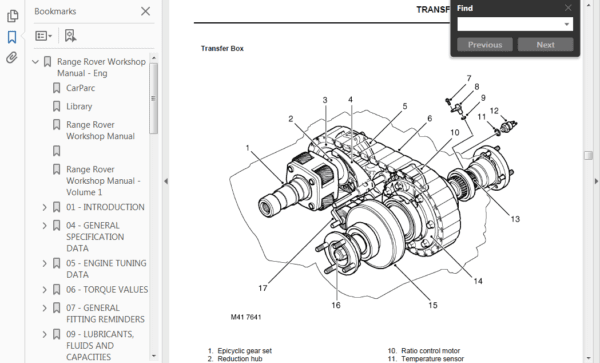The width and height of the screenshot is (600, 363).
Task: Click scroll up arrow of bookmarks list
Action: 154,58
